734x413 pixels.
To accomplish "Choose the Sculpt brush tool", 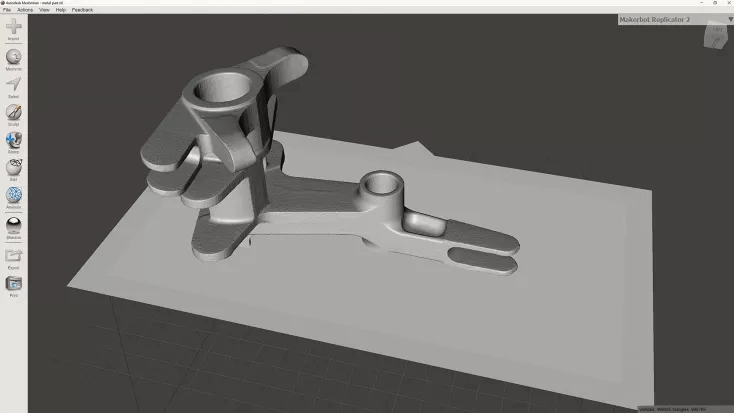I will click(14, 112).
